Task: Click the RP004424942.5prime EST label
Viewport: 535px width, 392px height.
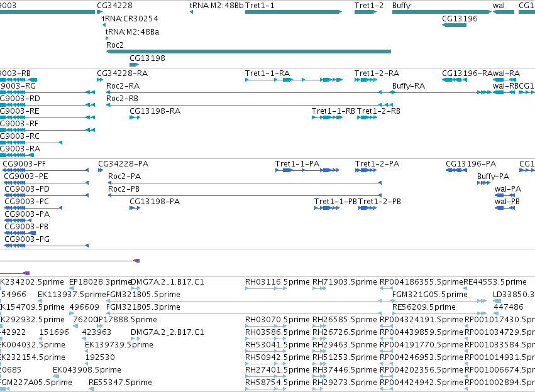Action: tap(421, 383)
